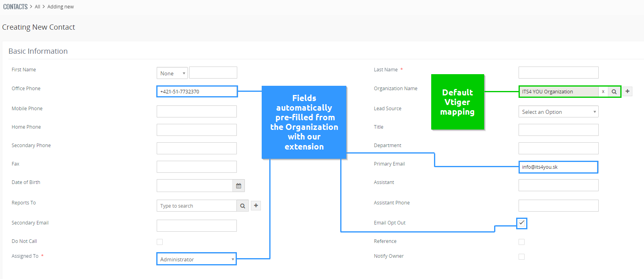Click the Primary Email field

(558, 167)
